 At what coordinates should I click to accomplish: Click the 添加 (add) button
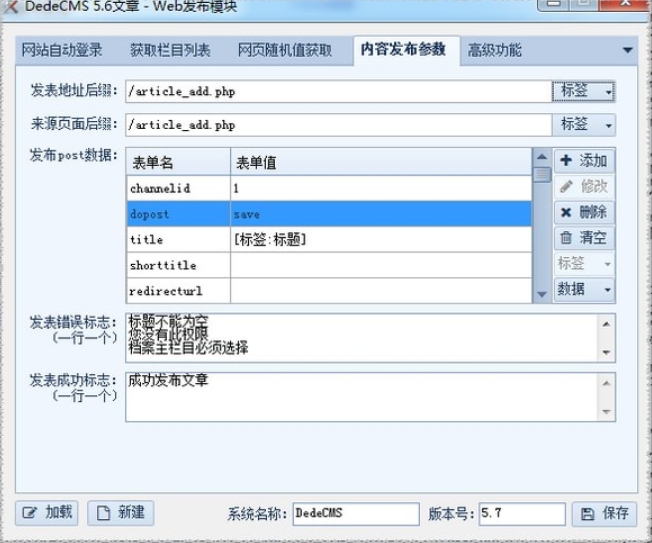point(584,161)
